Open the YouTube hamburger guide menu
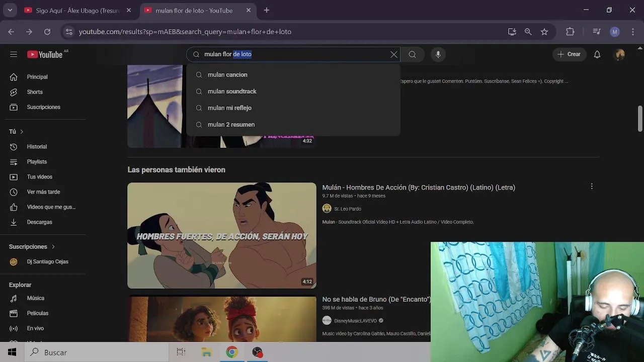Screen dimensions: 644x362 coord(14,54)
